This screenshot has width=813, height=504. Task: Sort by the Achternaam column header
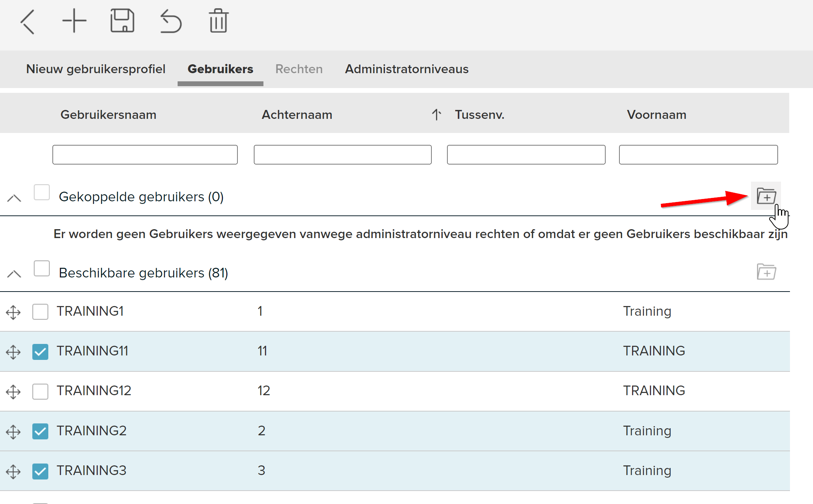click(x=297, y=114)
